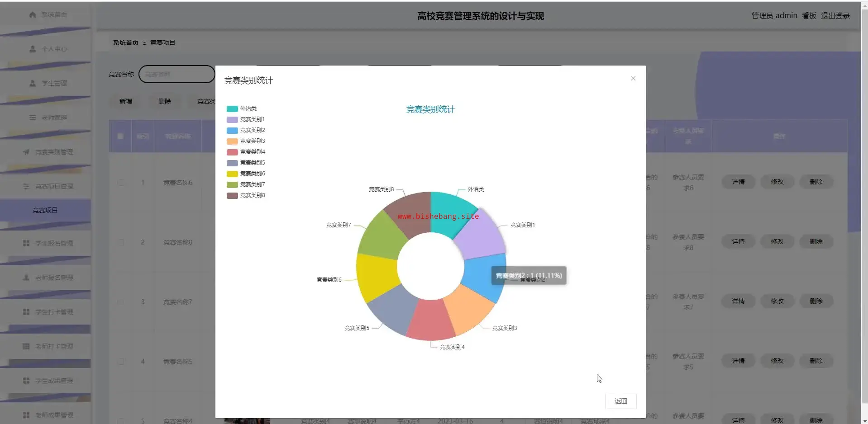The width and height of the screenshot is (868, 424).
Task: Click 修改 for row 竞赛名称7
Action: tap(777, 301)
